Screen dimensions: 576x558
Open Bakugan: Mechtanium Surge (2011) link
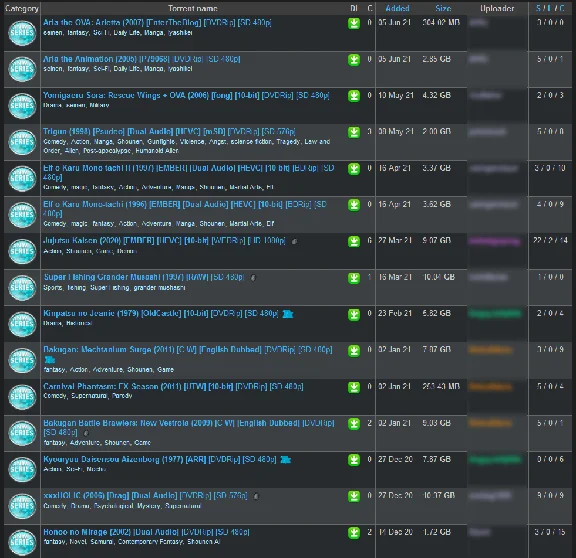(x=188, y=349)
